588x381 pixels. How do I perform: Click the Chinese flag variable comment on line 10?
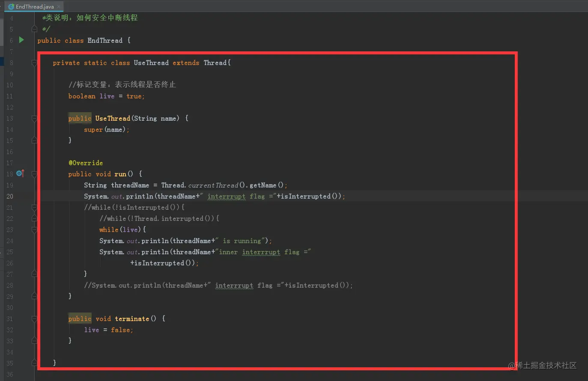tap(122, 84)
